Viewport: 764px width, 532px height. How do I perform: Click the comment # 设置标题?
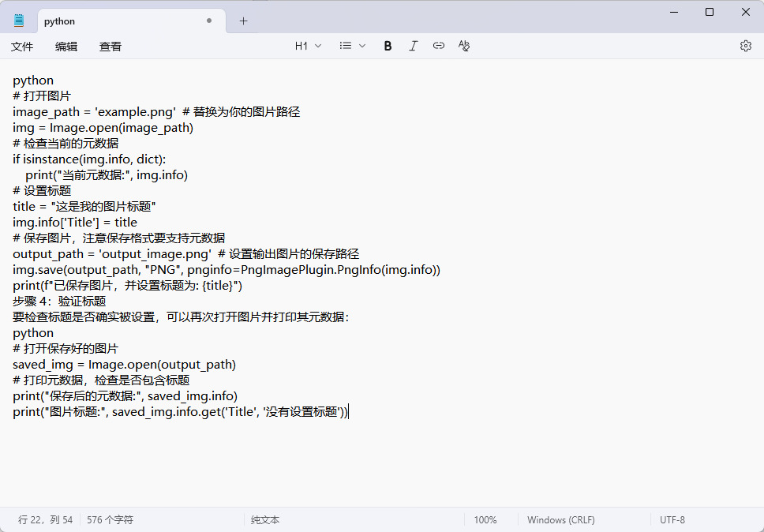42,190
